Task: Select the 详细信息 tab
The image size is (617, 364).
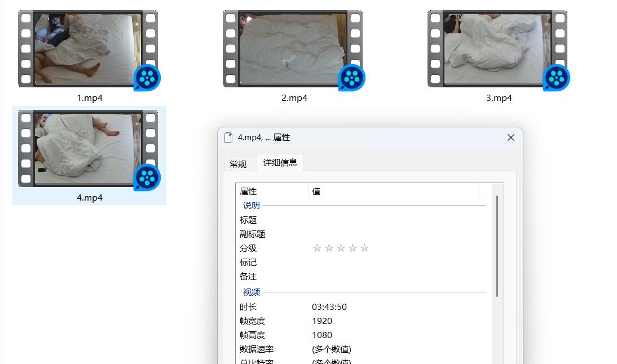Action: tap(280, 163)
